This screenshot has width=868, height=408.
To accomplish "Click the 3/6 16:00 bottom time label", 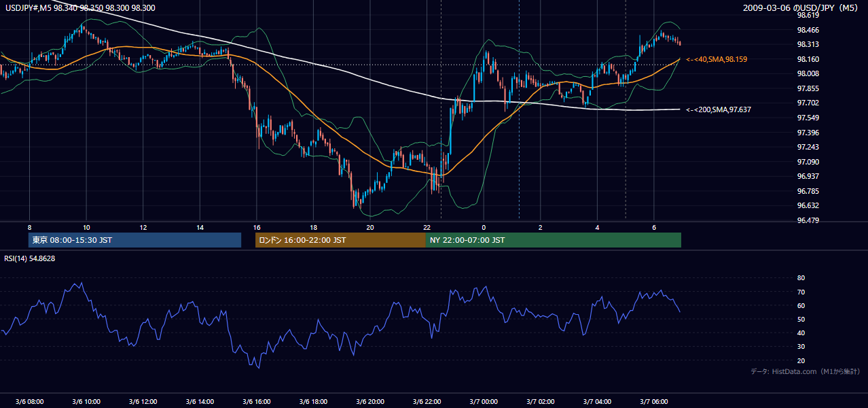I will pyautogui.click(x=256, y=401).
